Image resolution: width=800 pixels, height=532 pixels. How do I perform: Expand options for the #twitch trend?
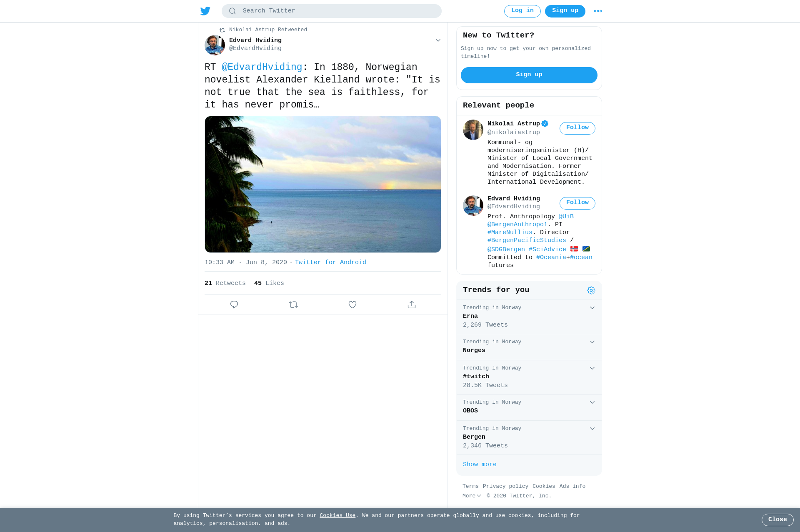point(592,368)
